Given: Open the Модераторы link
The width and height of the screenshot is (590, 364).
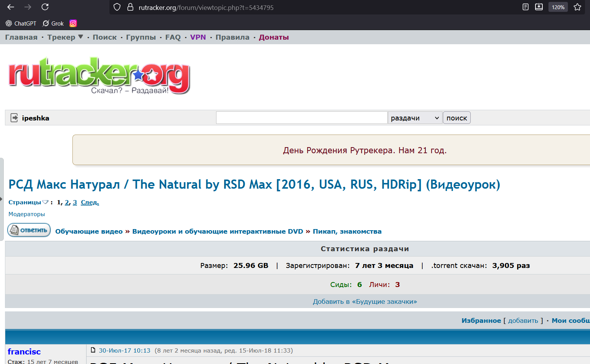Looking at the screenshot, I should click(27, 214).
